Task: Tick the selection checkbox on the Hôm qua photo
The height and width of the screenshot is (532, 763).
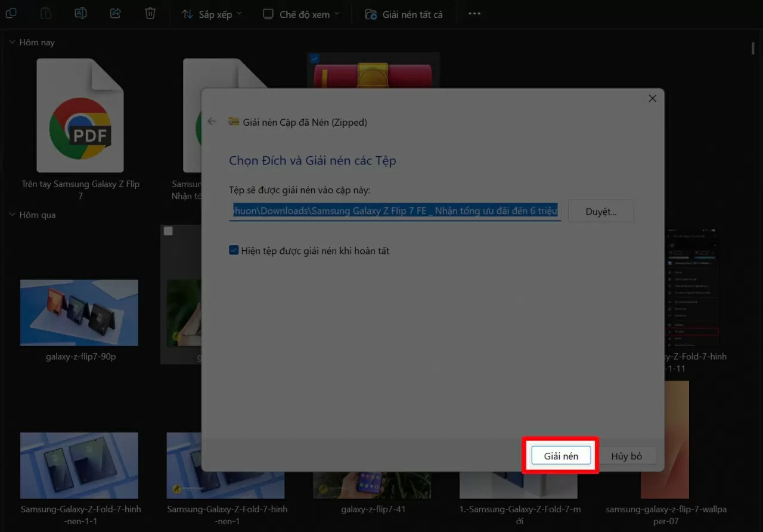Action: click(x=168, y=231)
